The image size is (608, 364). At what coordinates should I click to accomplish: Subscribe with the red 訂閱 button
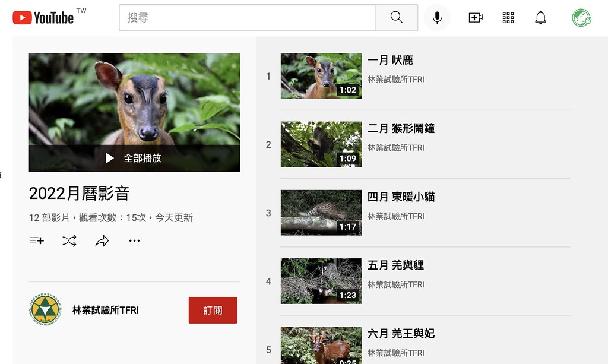coord(213,310)
